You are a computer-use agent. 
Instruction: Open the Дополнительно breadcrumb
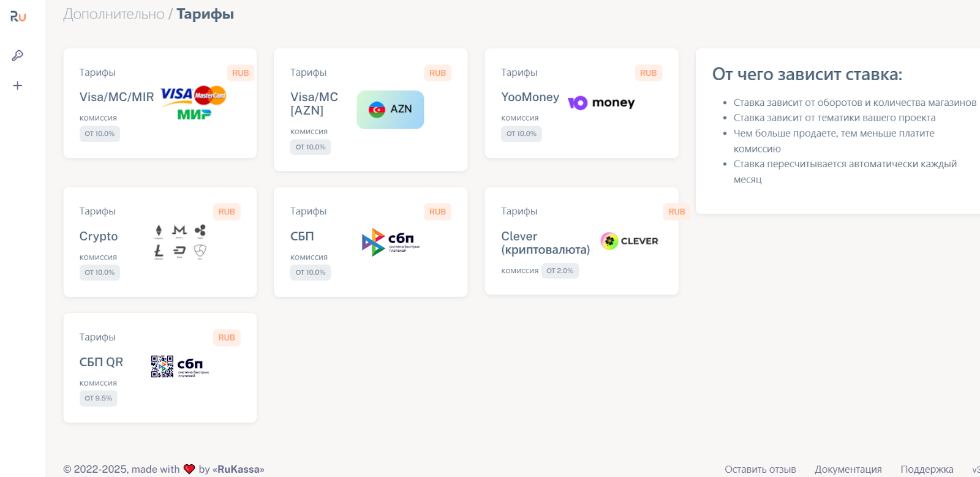114,14
